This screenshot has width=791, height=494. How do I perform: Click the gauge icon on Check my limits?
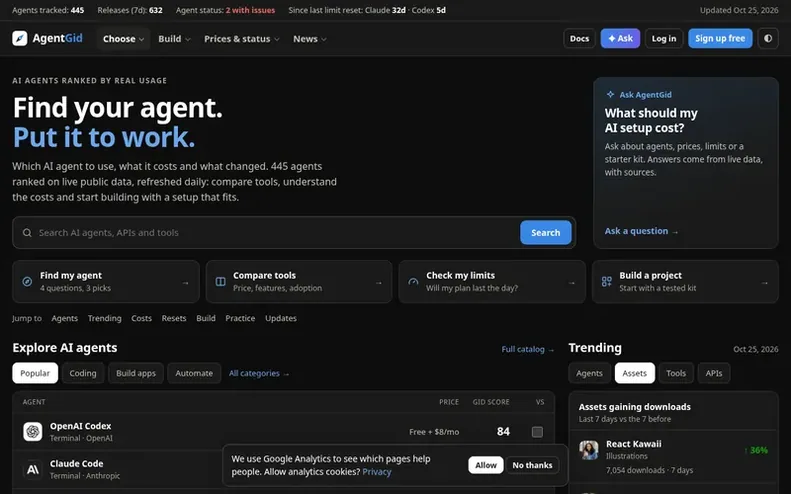coord(413,282)
